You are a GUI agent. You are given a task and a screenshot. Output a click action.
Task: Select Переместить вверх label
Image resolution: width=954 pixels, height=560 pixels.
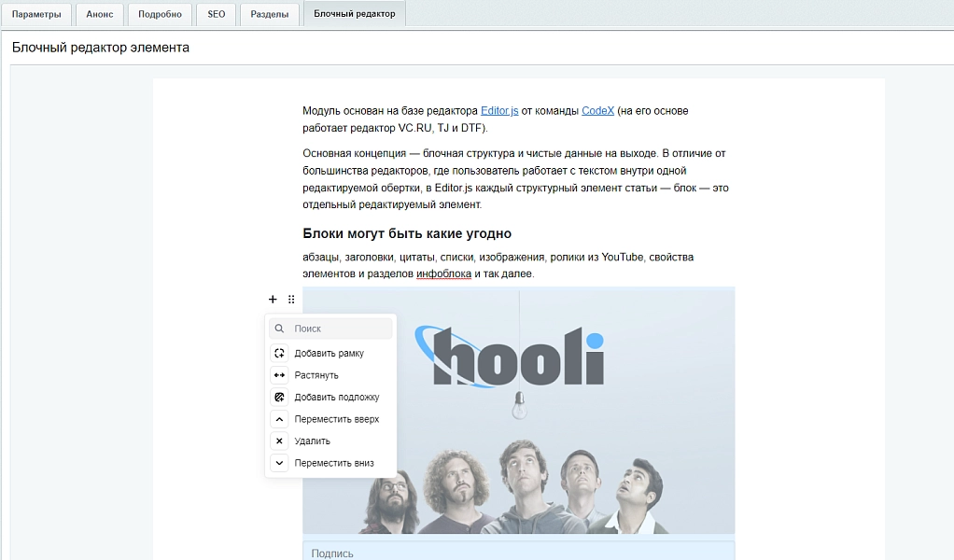pos(336,419)
